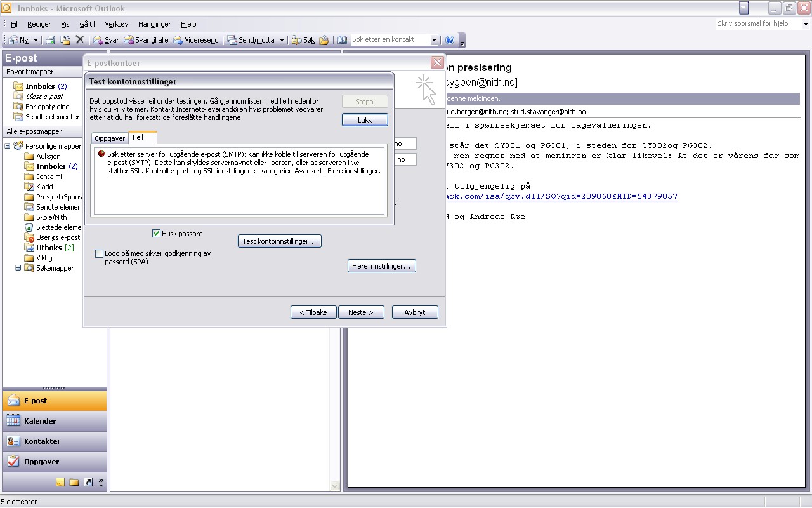Image resolution: width=812 pixels, height=508 pixels.
Task: Toggle the Husk passord checkbox
Action: coord(157,234)
